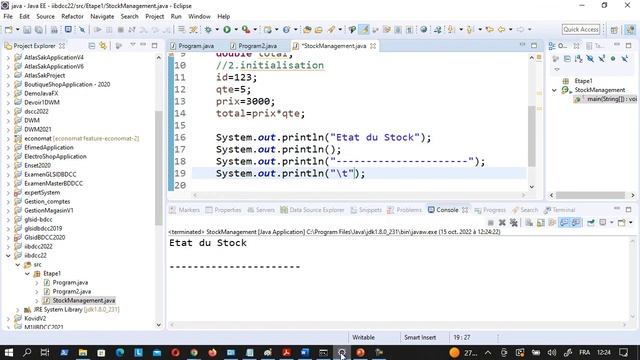Click the Open Perspective icon

coord(614,29)
